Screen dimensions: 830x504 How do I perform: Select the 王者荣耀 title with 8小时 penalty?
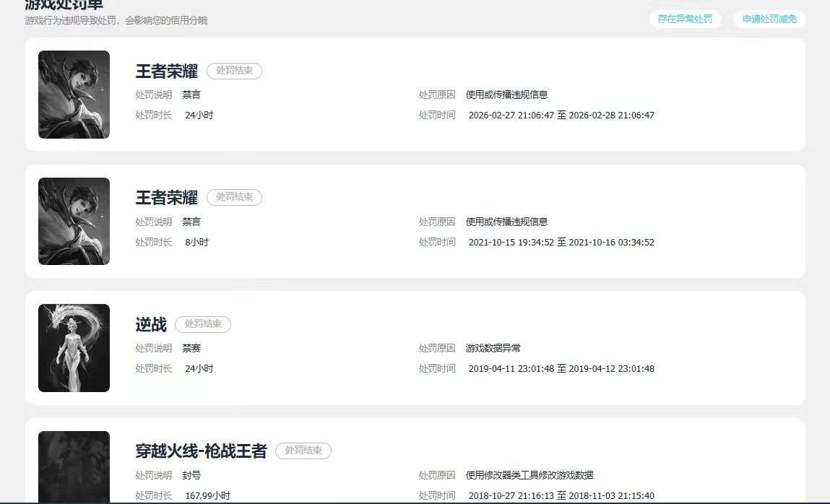[166, 197]
